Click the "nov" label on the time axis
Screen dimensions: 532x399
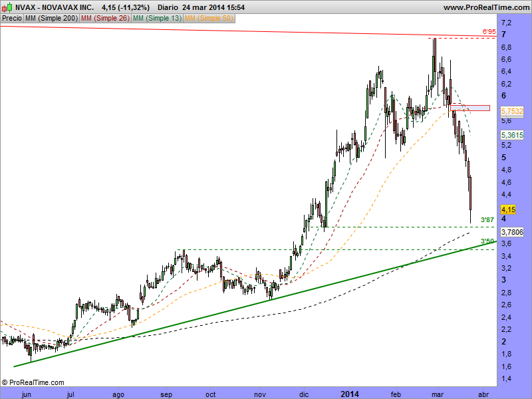pyautogui.click(x=260, y=394)
